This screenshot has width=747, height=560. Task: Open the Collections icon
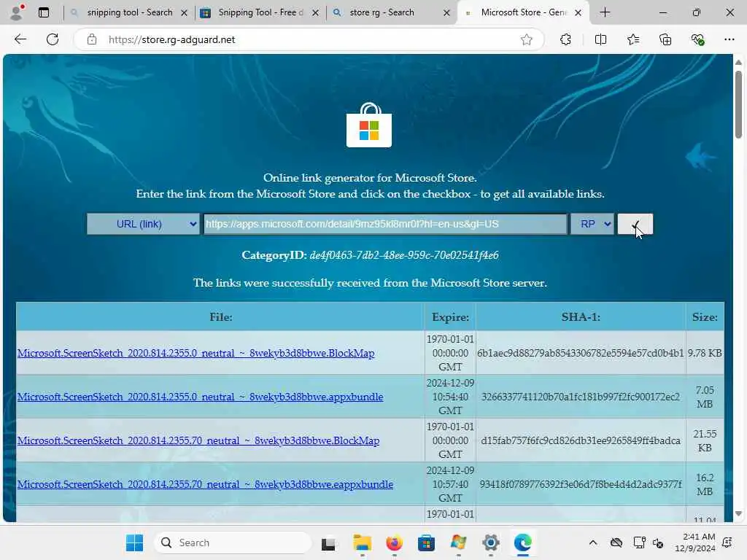pos(665,39)
